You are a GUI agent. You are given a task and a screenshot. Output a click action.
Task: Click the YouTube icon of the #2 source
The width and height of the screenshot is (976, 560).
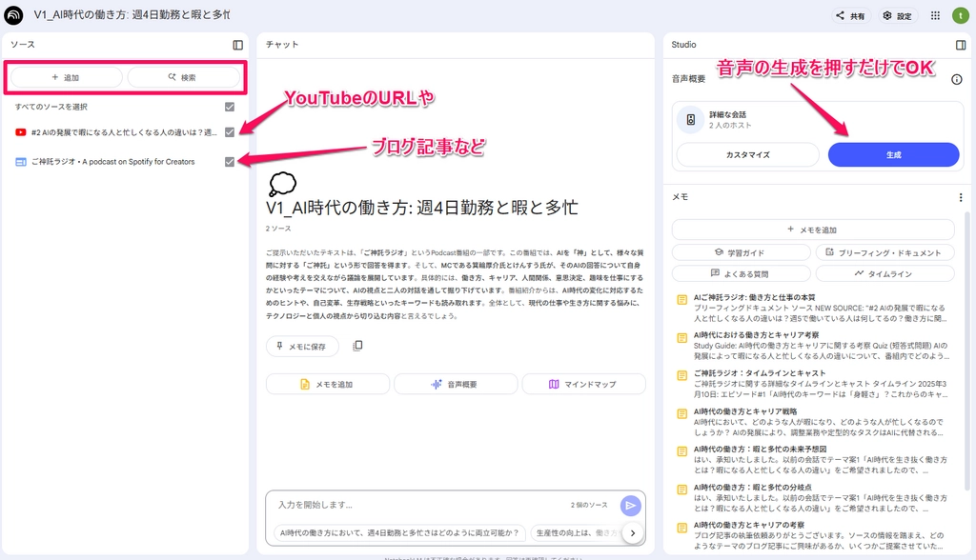pos(21,132)
